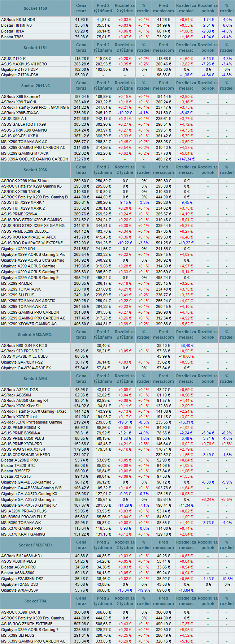Select ASRock X370 Professional Gaming name
Screen dimensions: 235x644
click(x=31, y=422)
